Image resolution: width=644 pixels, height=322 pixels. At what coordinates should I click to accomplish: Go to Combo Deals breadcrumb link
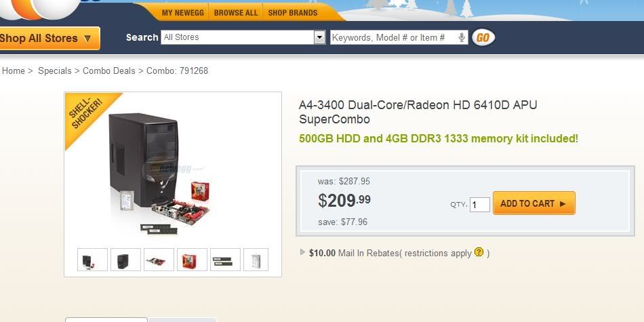tap(109, 71)
